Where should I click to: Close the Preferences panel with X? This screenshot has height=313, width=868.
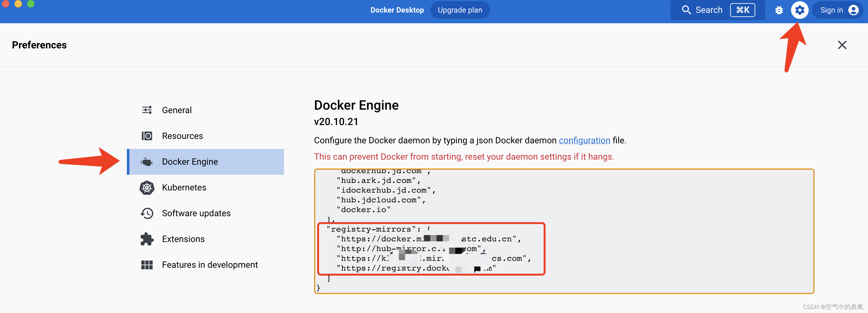tap(842, 45)
